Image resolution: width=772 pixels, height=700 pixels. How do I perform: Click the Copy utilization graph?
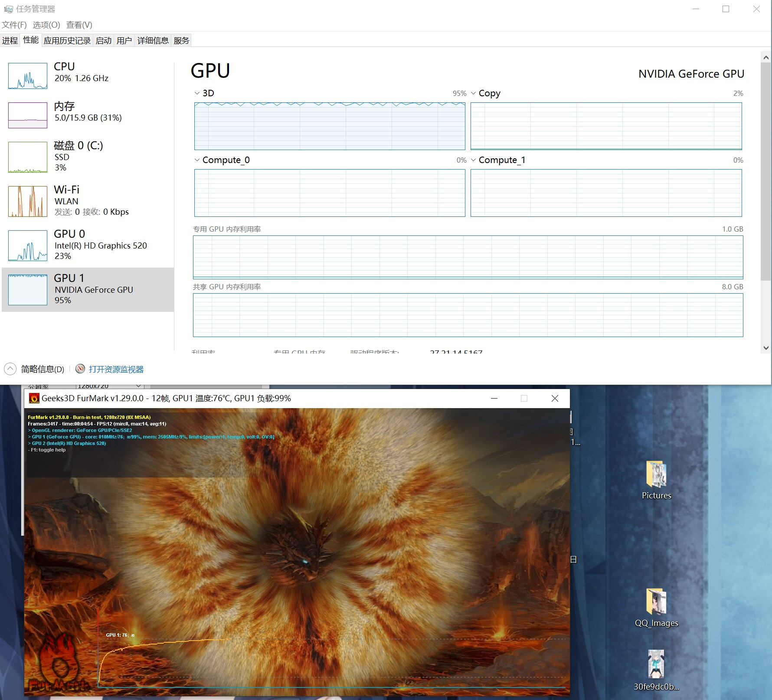pyautogui.click(x=606, y=126)
